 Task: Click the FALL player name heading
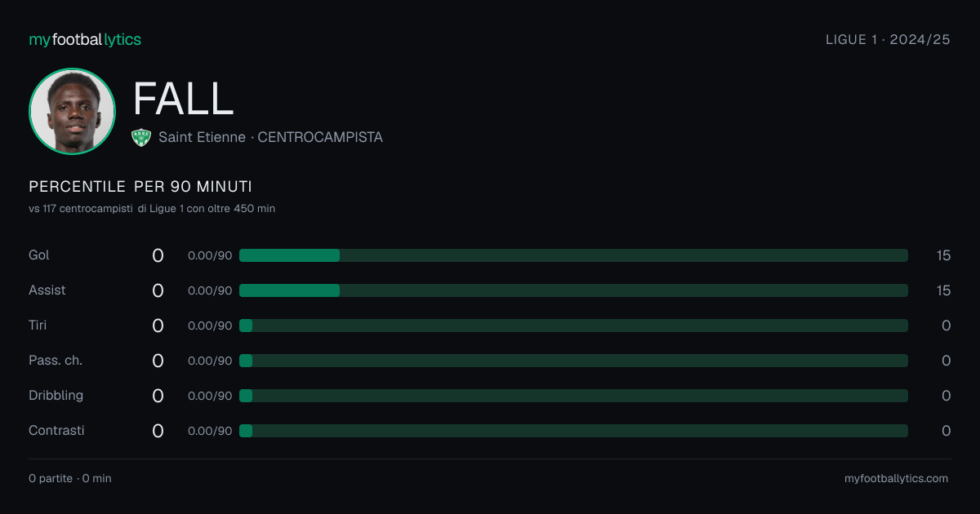[x=183, y=99]
